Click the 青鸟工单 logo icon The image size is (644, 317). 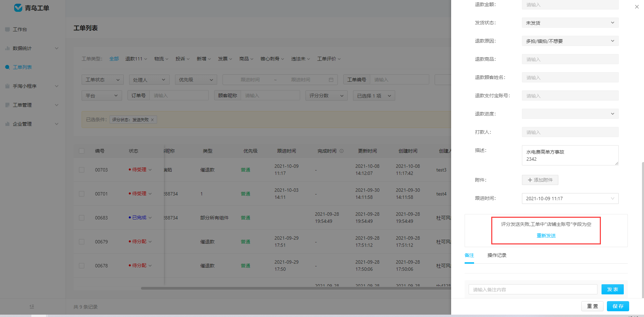point(18,8)
